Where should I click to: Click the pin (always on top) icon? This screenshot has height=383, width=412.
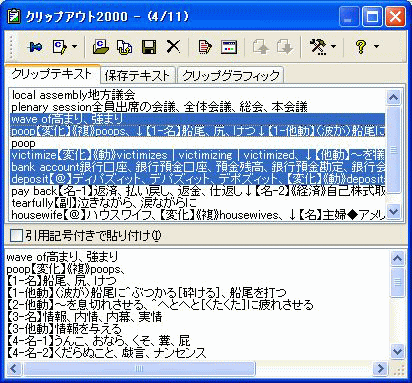(35, 47)
